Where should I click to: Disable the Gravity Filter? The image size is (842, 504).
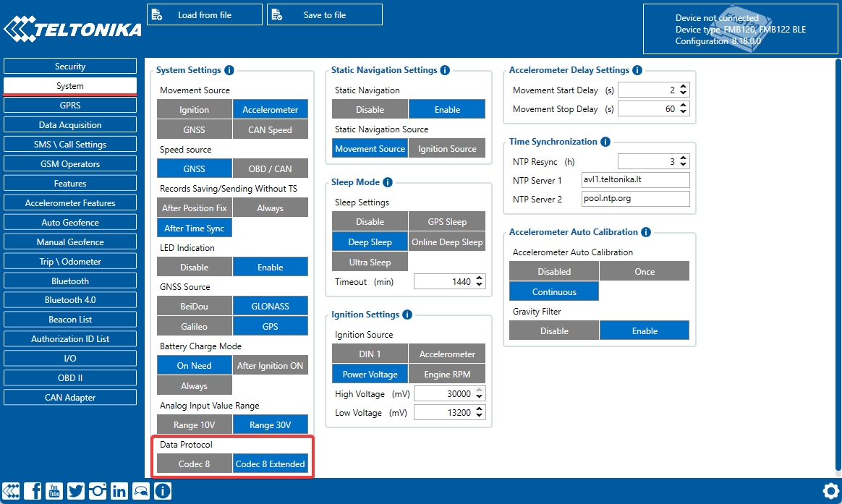click(553, 330)
